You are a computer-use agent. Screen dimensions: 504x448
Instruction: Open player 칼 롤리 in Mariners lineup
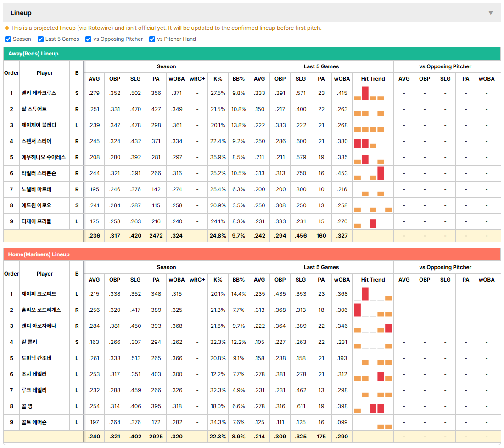pos(29,342)
